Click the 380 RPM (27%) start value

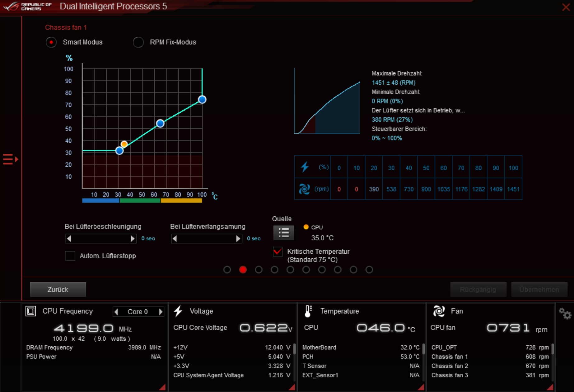pyautogui.click(x=392, y=120)
